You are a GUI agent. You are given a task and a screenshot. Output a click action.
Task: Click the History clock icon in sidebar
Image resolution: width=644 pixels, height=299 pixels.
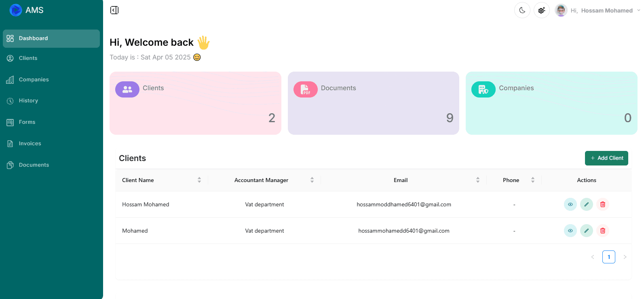coord(10,101)
